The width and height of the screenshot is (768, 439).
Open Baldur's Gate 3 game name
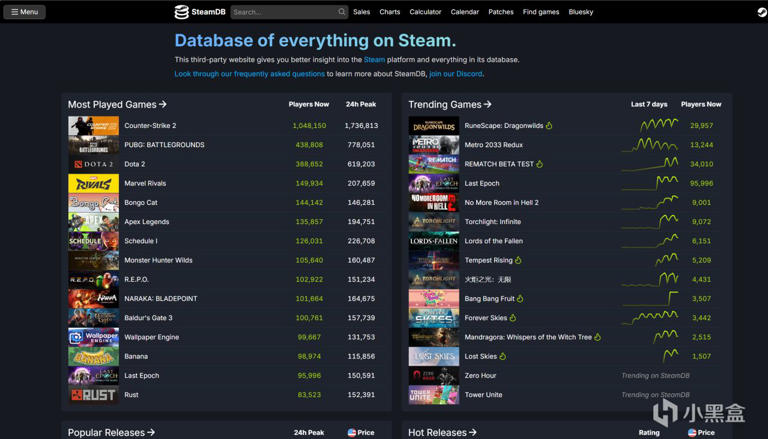pos(148,317)
